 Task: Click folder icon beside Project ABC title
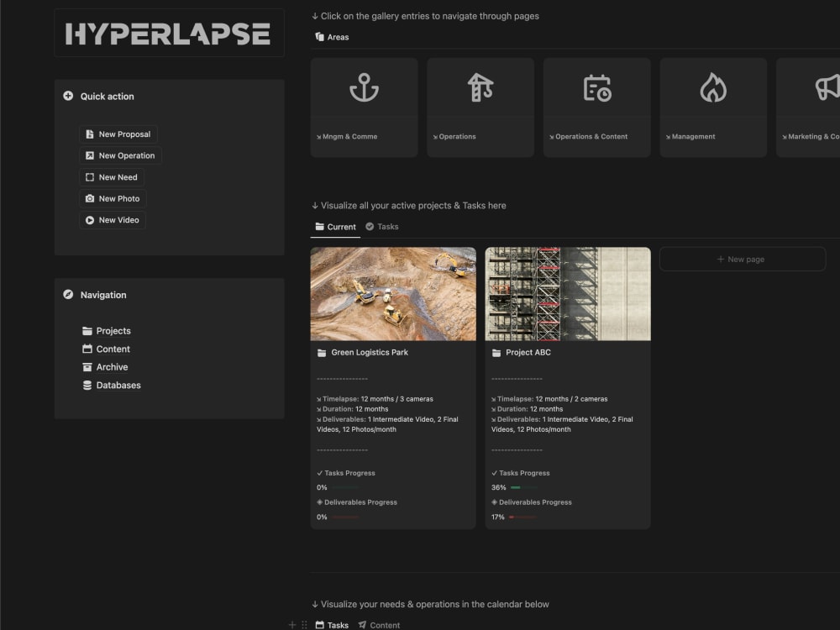(496, 353)
